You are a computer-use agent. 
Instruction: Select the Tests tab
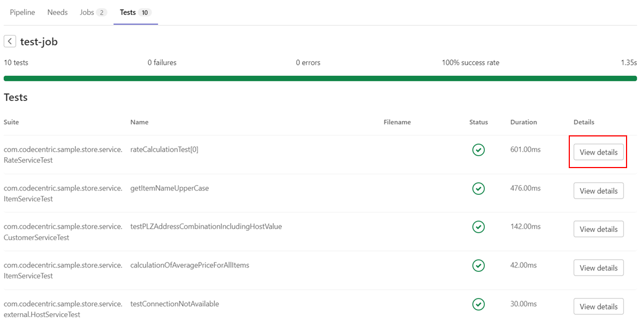[128, 11]
